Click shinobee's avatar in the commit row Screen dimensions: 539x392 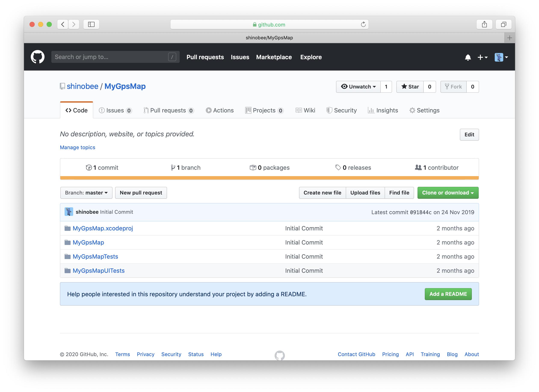point(68,212)
